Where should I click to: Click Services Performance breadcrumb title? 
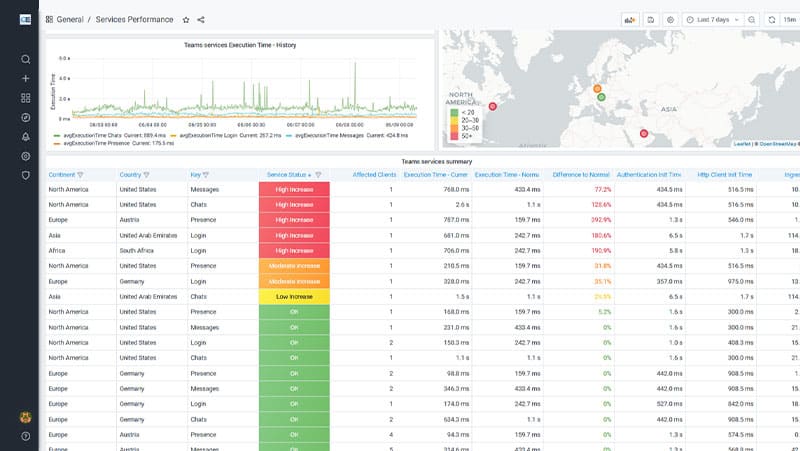click(x=134, y=19)
